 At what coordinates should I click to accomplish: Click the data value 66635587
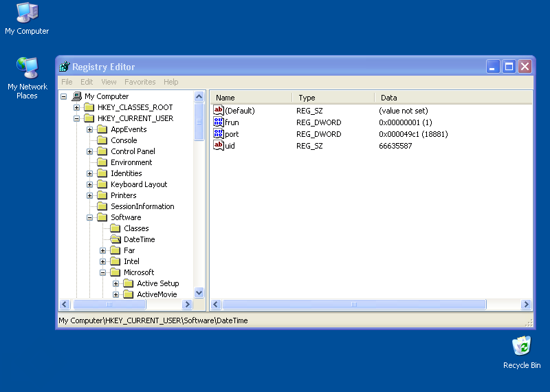[395, 146]
